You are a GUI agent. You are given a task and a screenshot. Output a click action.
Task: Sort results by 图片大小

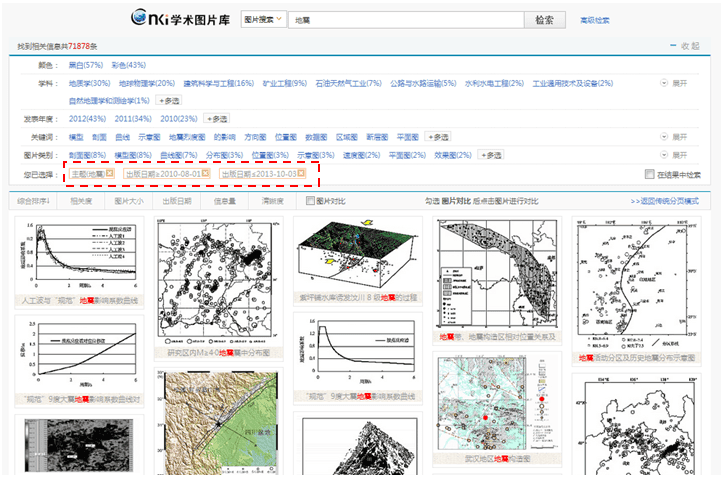pos(129,201)
